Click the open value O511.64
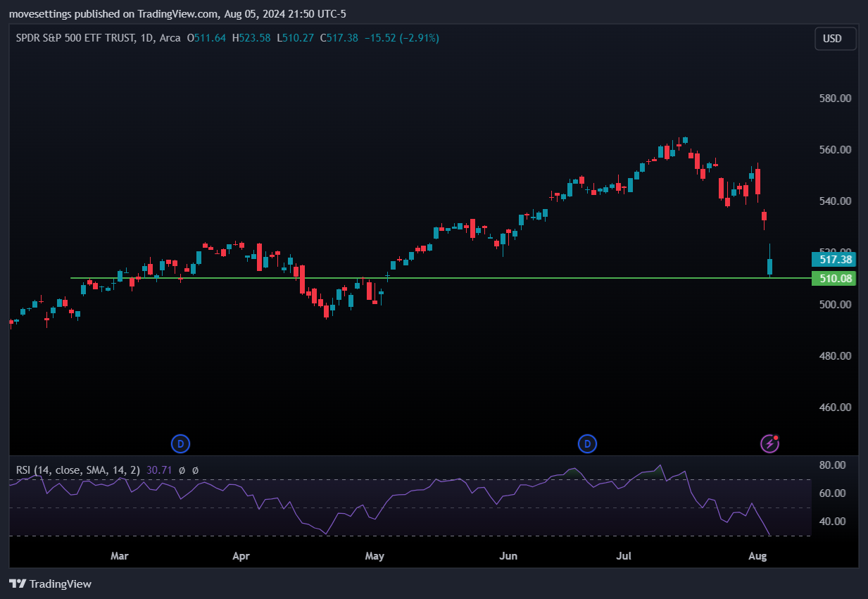This screenshot has height=599, width=868. (206, 38)
